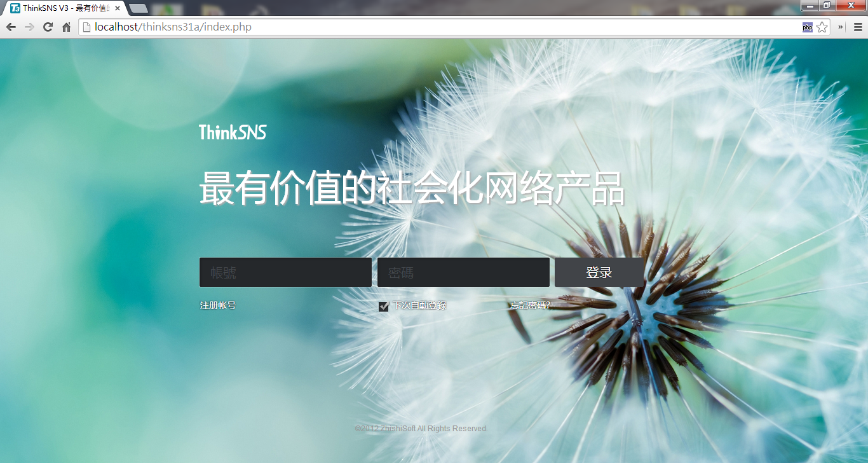This screenshot has width=868, height=463.
Task: Click the page info icon before the URL
Action: pyautogui.click(x=86, y=27)
